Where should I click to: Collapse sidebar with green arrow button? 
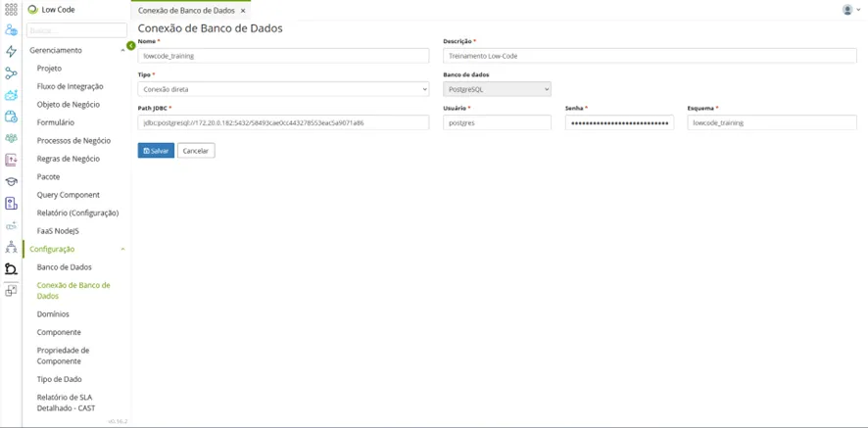pos(130,45)
